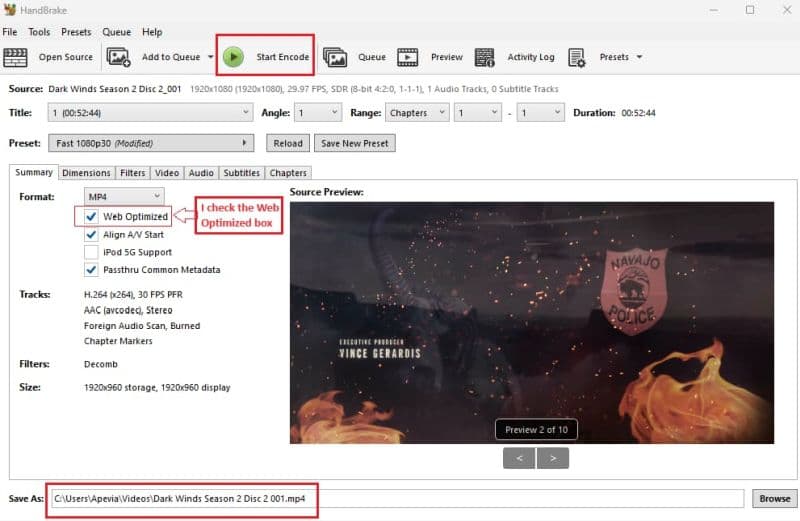
Task: Click the Chapter Markers text
Action: 118,341
